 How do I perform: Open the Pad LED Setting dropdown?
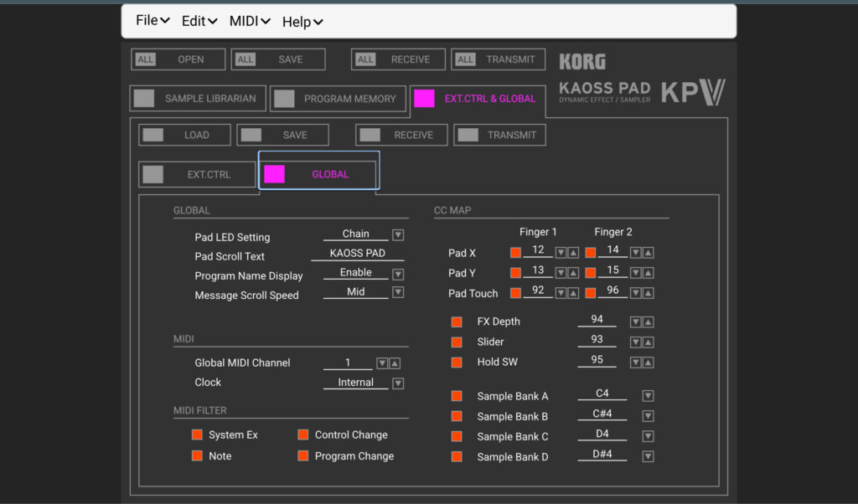click(x=398, y=234)
